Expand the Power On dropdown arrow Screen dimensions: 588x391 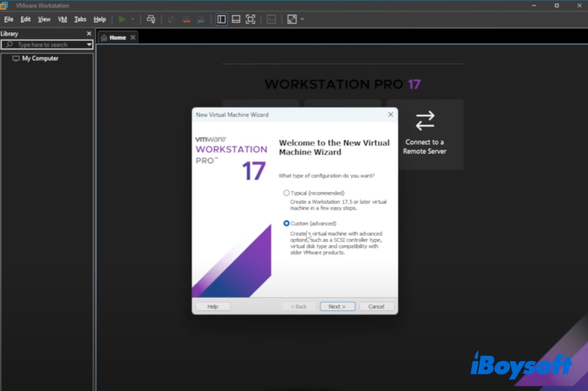pyautogui.click(x=132, y=20)
